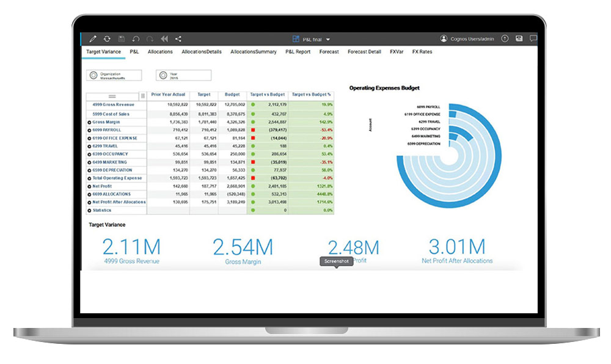Expand the 6699 ALLOCATIONS row
611x364 pixels.
tap(89, 195)
